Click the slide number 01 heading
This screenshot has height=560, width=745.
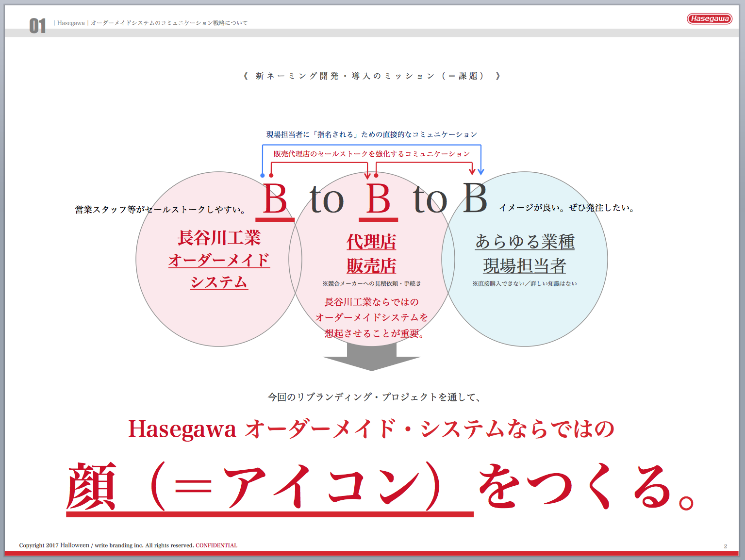pos(37,26)
